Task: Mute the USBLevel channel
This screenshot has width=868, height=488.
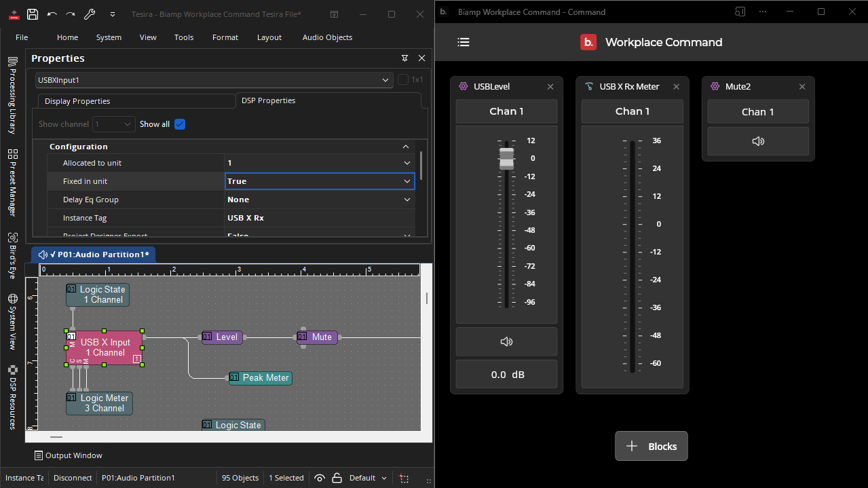Action: coord(506,341)
